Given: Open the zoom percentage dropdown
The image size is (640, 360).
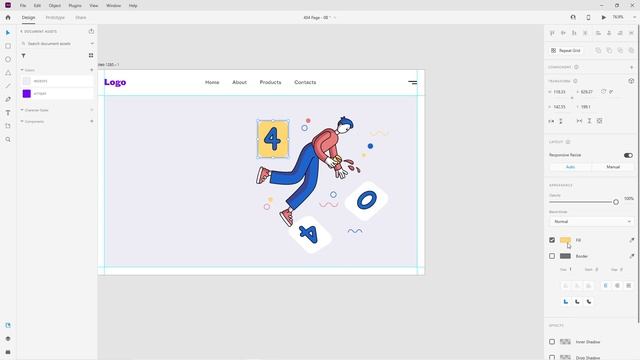Looking at the screenshot, I should pyautogui.click(x=634, y=18).
